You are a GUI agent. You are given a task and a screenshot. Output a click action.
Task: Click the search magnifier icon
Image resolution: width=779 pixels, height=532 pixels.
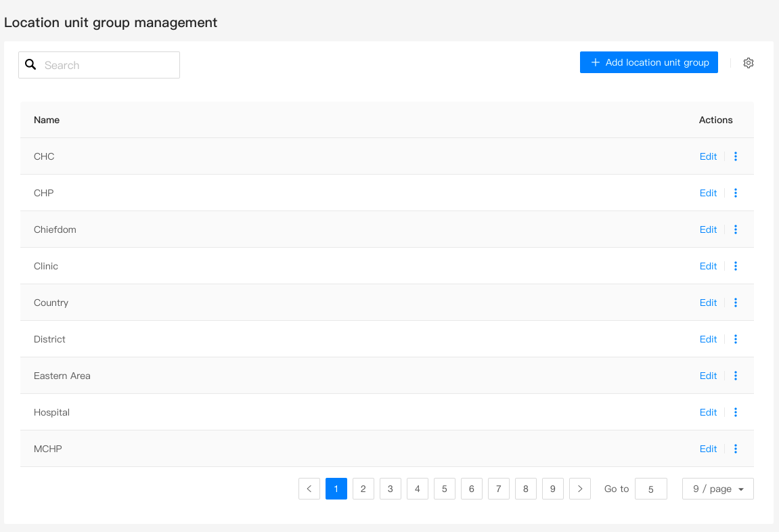(31, 64)
